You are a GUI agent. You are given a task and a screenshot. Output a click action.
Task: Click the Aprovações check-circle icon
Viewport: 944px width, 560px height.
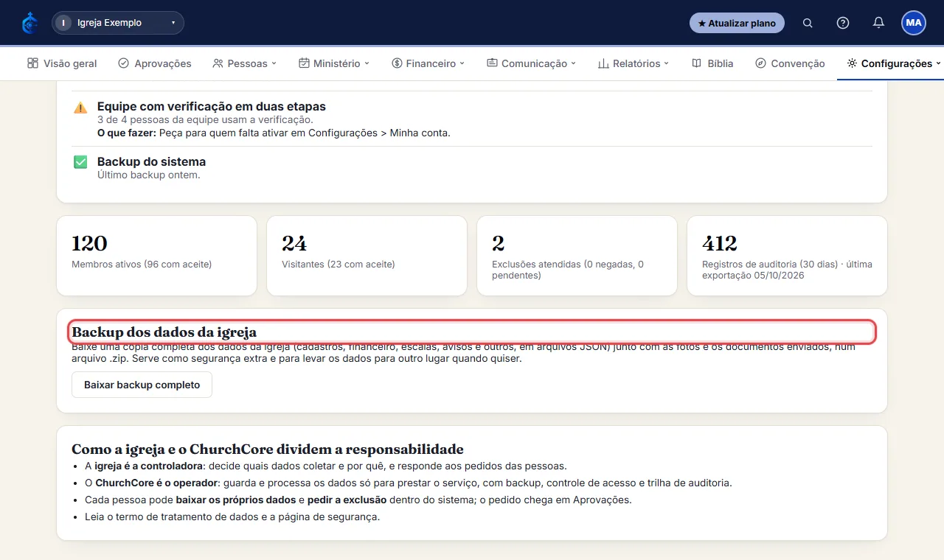[x=124, y=63]
